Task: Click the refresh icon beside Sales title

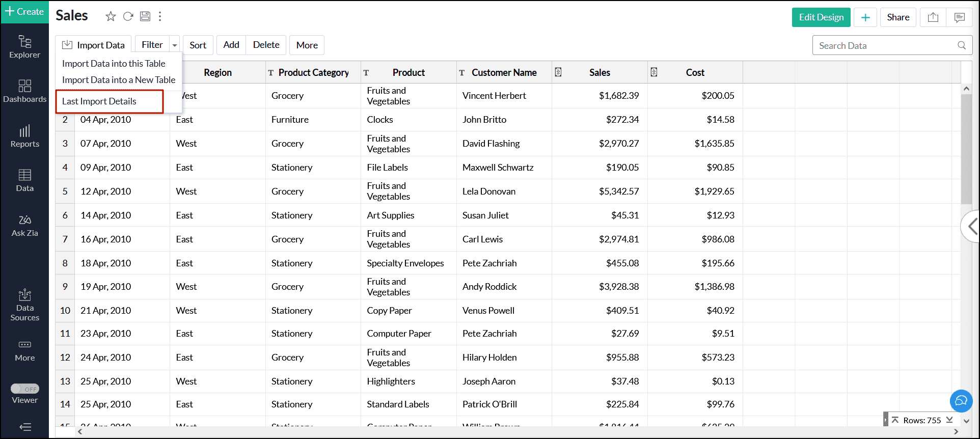Action: (128, 16)
